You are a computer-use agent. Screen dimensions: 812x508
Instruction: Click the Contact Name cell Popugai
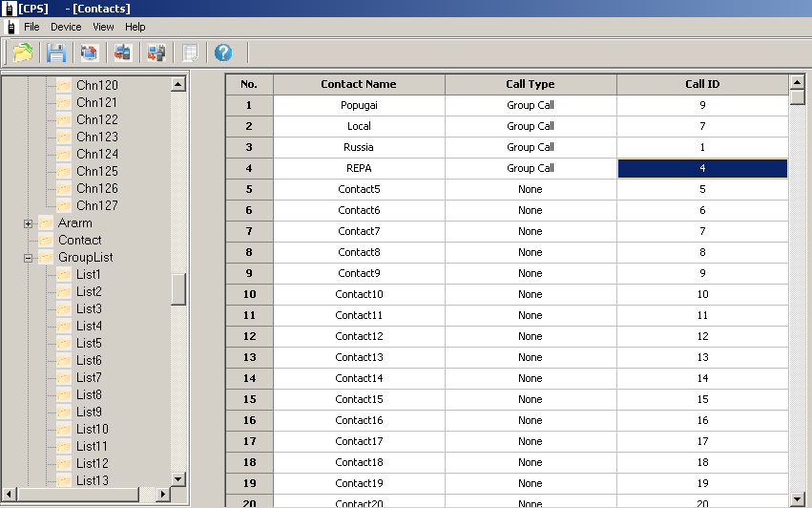tap(359, 105)
